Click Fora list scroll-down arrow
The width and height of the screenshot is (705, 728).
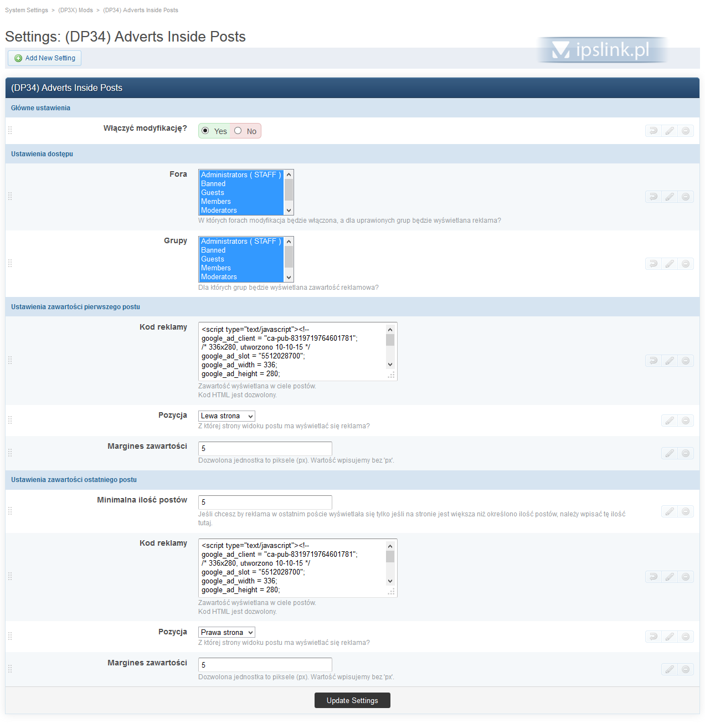point(289,211)
